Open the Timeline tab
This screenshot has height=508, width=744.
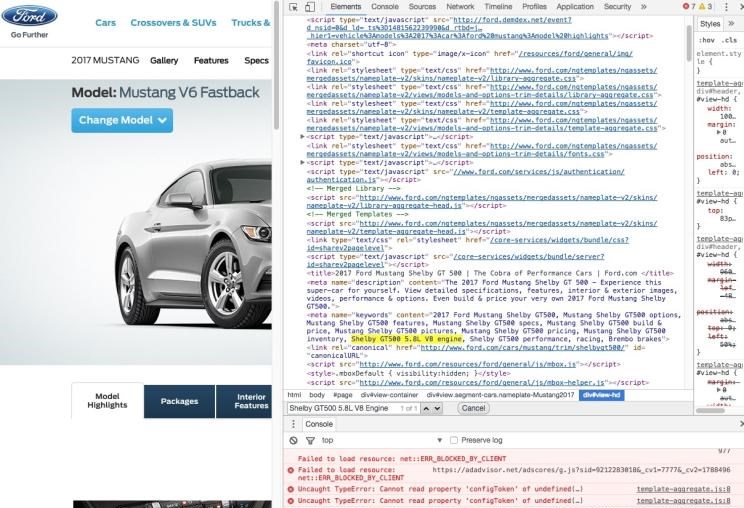click(498, 7)
